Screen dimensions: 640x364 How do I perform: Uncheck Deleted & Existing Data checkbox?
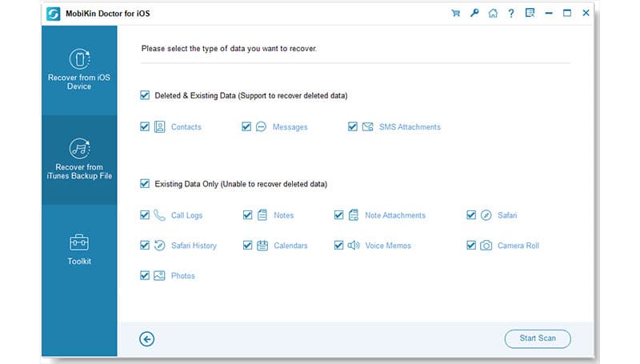145,95
